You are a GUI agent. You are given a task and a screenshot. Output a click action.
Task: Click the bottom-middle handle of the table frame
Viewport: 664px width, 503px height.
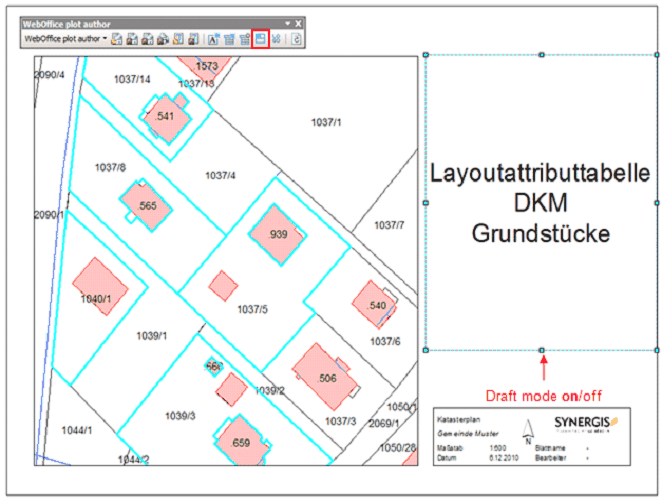pyautogui.click(x=541, y=350)
